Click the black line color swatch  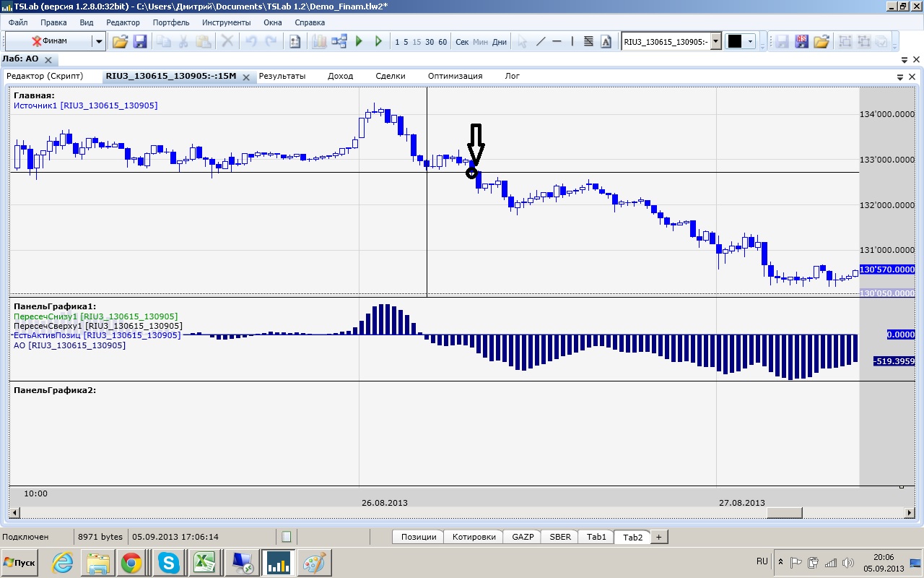tap(735, 41)
